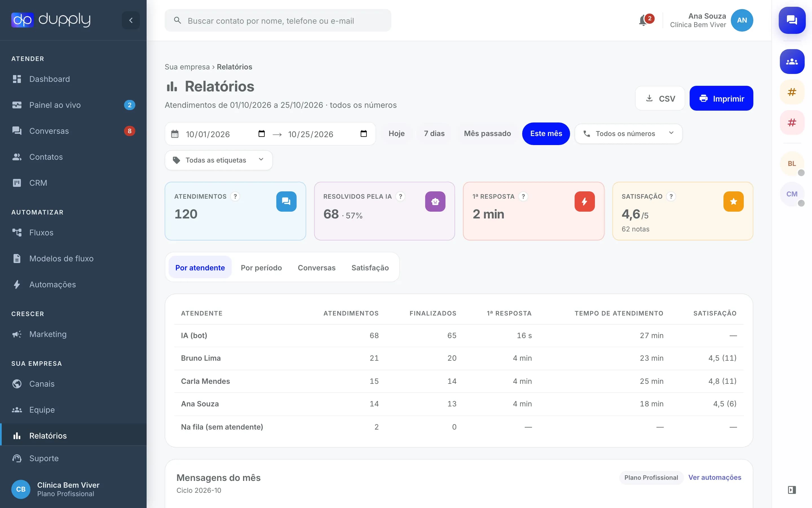812x508 pixels.
Task: Select the red hashtag channel icon
Action: [x=792, y=122]
